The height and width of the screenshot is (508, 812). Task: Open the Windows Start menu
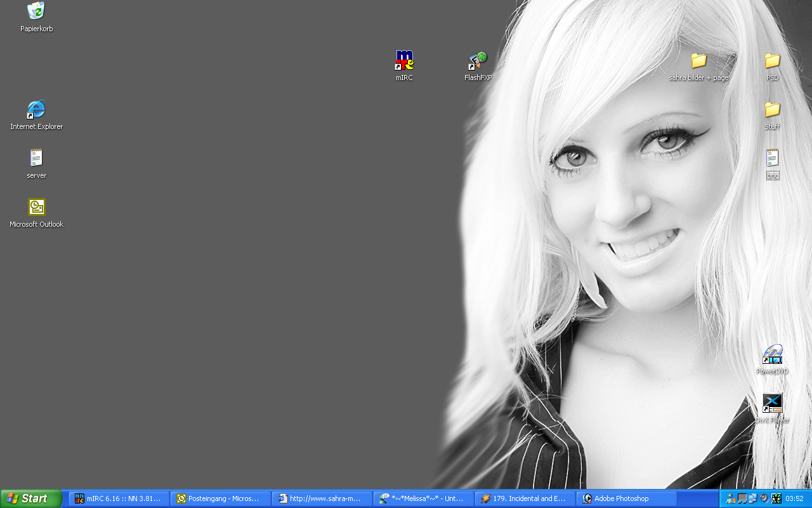[x=31, y=498]
